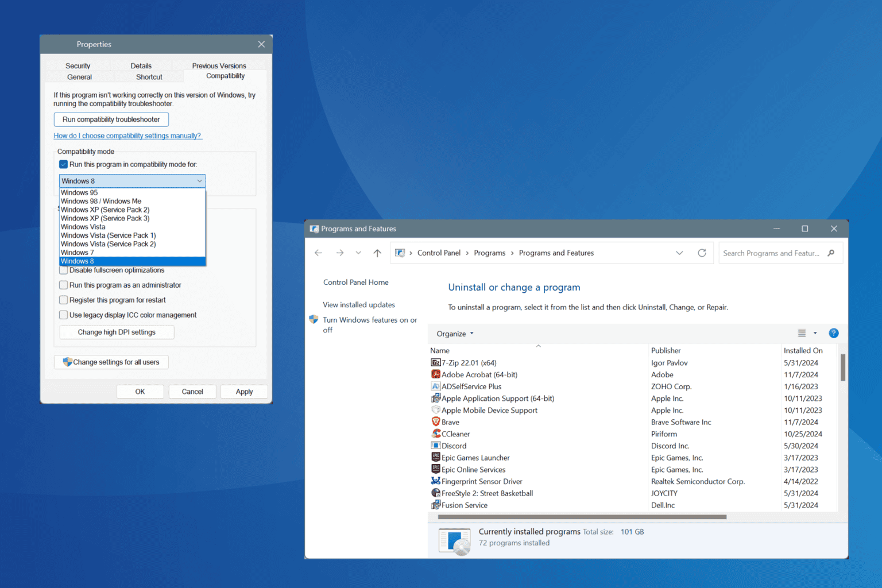Open How do I choose compatibility settings manually link
This screenshot has height=588, width=882.
(x=127, y=136)
